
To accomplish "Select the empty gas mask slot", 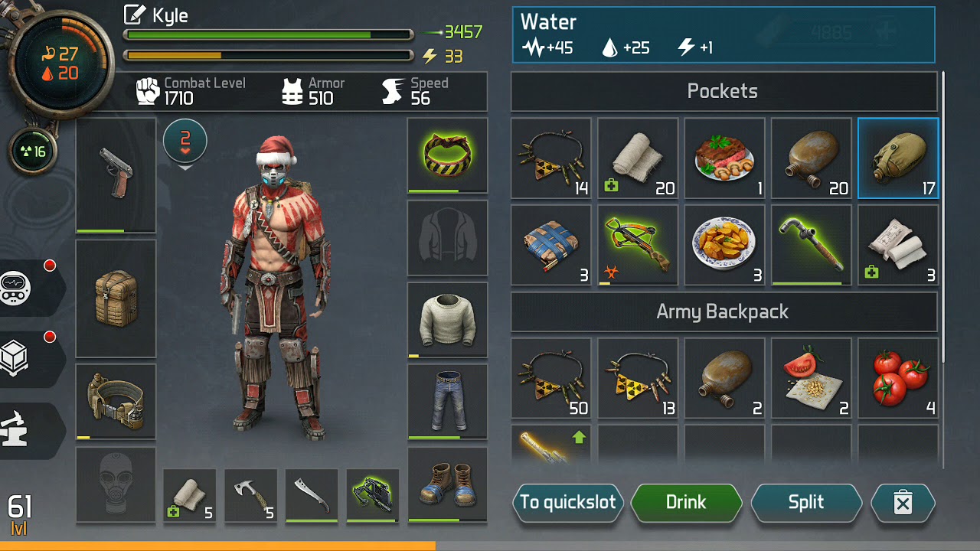I will click(x=116, y=484).
